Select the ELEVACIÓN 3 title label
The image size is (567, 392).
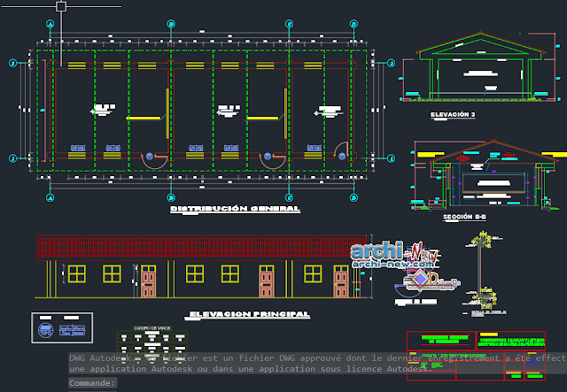[x=453, y=114]
